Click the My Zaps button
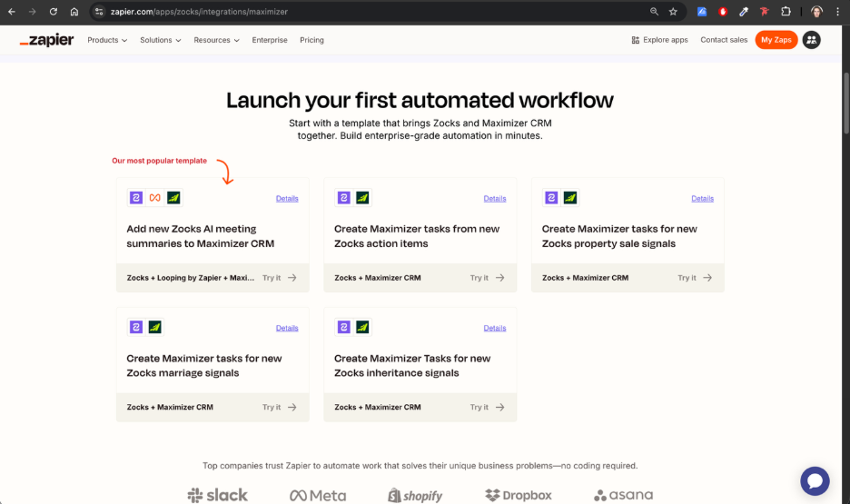This screenshot has width=850, height=504. tap(776, 40)
